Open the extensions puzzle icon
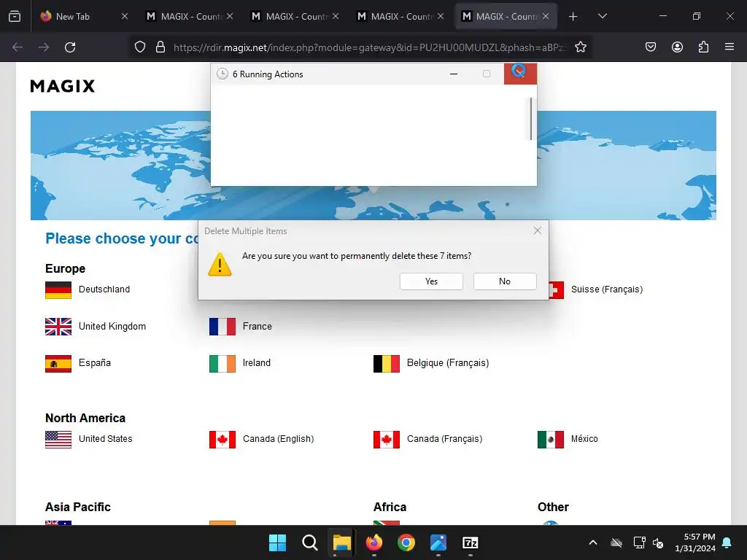 pyautogui.click(x=703, y=47)
